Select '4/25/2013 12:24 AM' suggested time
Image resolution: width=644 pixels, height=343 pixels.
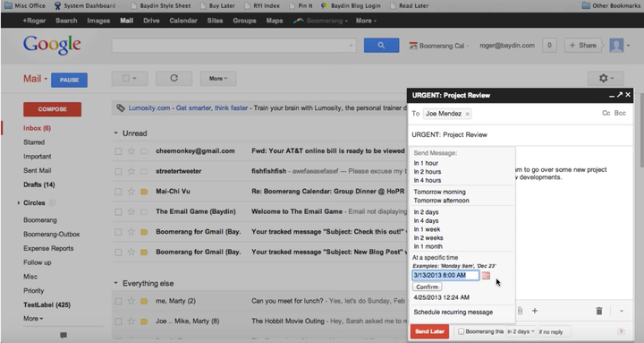click(x=442, y=297)
